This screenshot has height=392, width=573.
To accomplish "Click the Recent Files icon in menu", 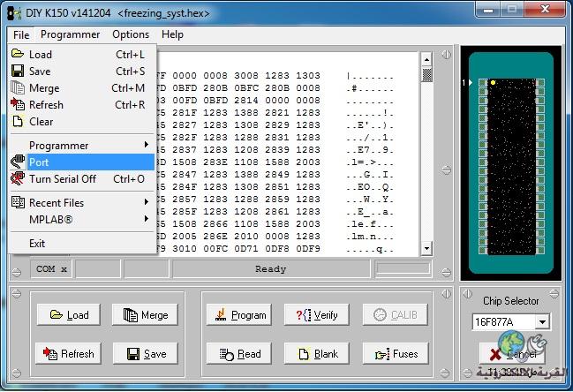I will [x=18, y=202].
